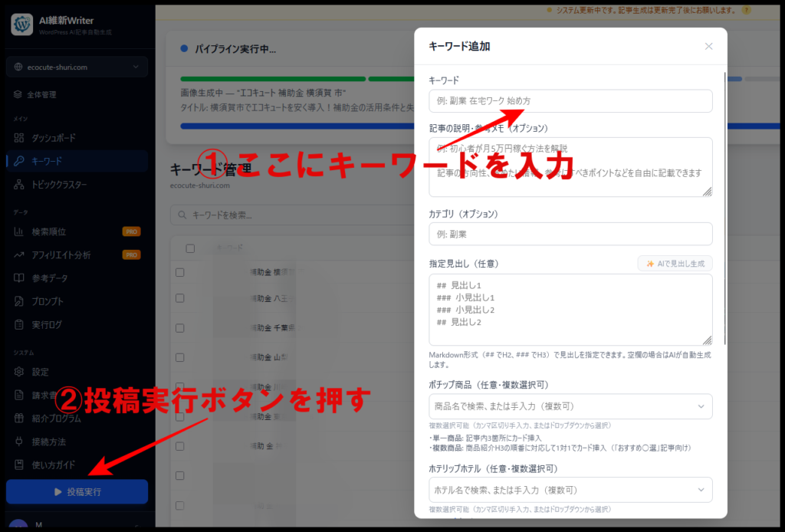Screen dimensions: 785x532
Task: Click the AI維新Writer logo icon
Action: pyautogui.click(x=21, y=25)
